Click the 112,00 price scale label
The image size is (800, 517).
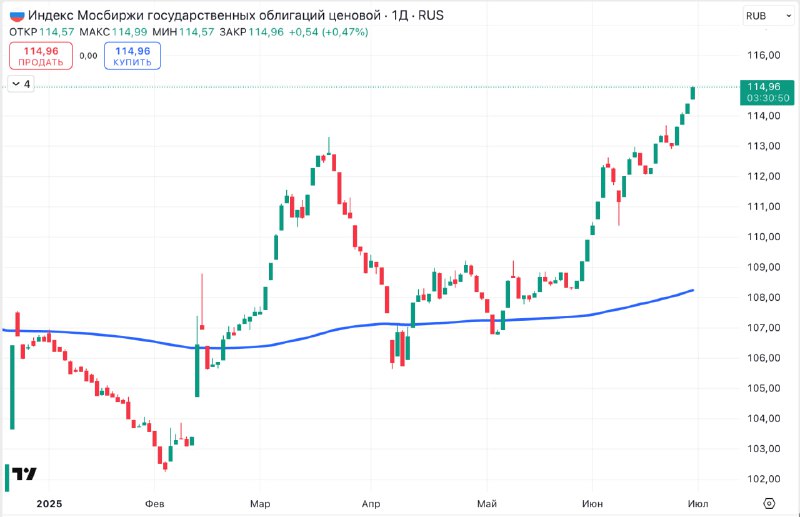coord(764,176)
